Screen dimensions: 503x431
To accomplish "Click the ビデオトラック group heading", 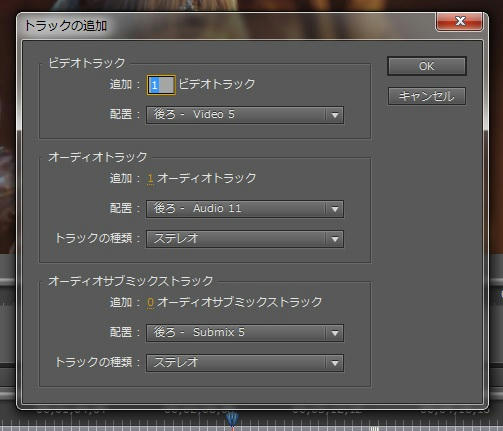I will (87, 63).
